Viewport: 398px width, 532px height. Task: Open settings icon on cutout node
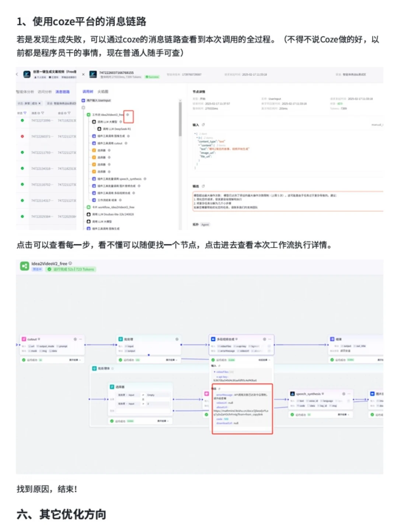tap(75, 339)
